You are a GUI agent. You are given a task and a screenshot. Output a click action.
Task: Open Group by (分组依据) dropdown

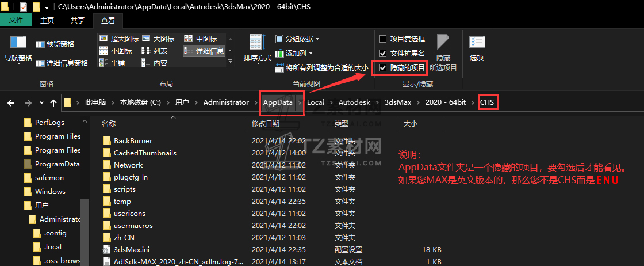297,39
